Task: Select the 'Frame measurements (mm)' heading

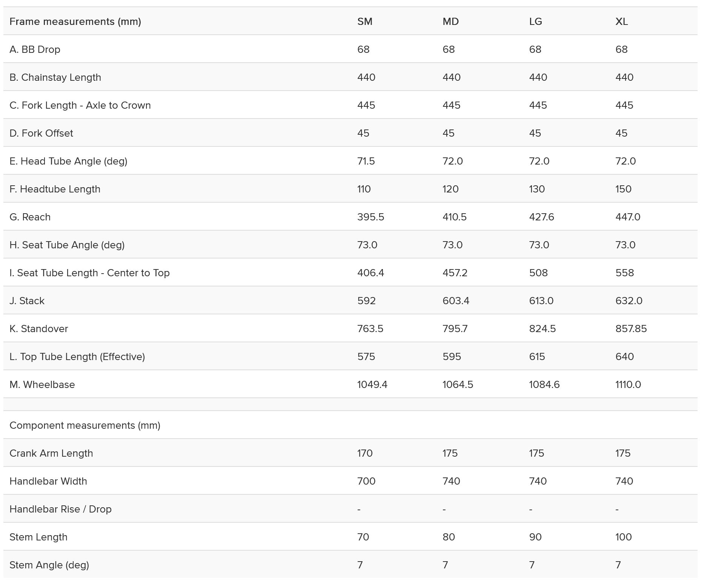Action: click(x=75, y=22)
